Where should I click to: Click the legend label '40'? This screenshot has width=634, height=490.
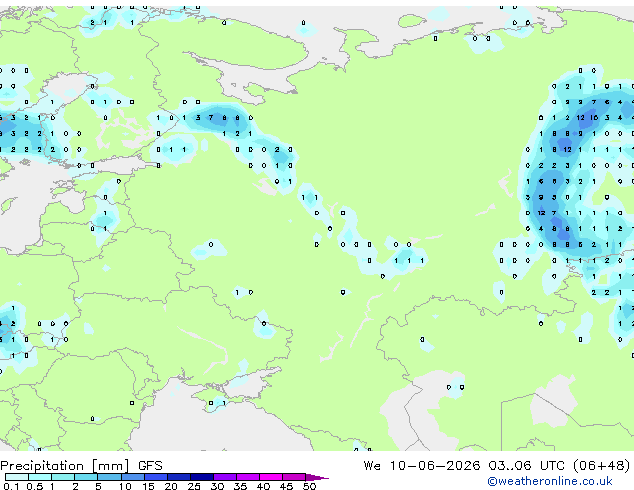263,486
